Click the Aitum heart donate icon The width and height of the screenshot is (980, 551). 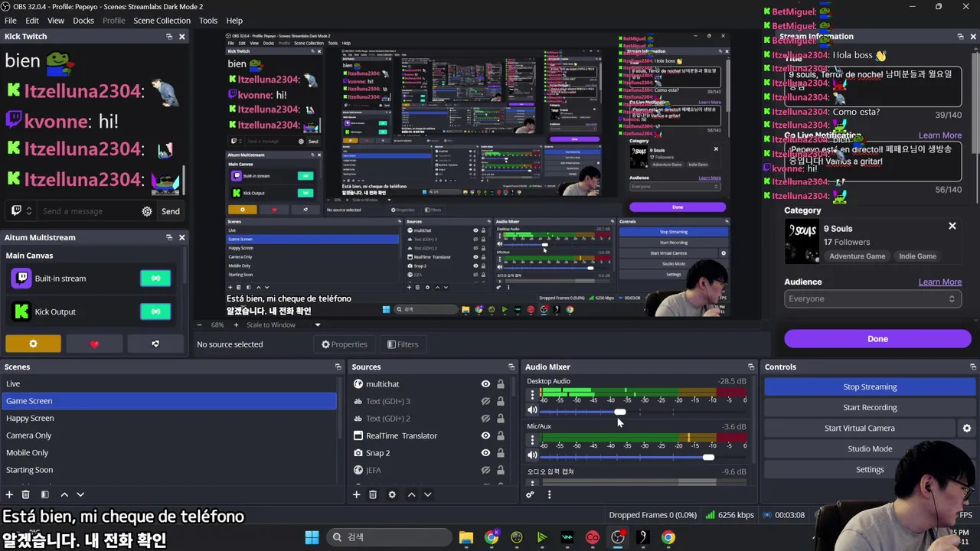[x=94, y=344]
